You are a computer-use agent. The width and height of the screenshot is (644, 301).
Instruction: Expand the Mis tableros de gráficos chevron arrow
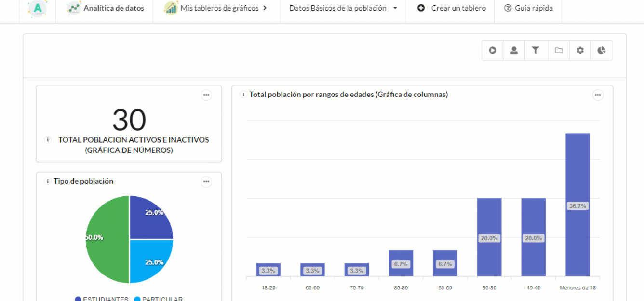coord(265,8)
